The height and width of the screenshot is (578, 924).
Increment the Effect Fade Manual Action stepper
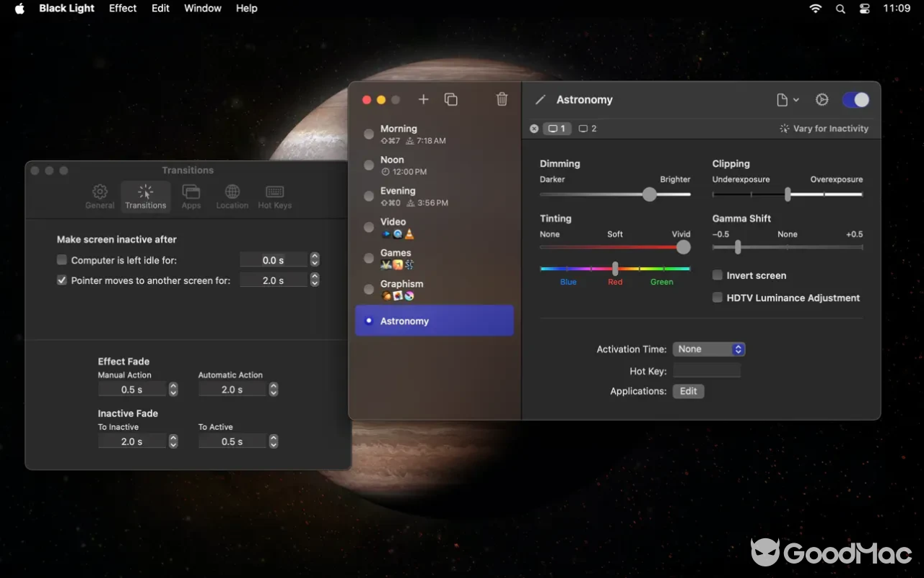[x=173, y=385]
